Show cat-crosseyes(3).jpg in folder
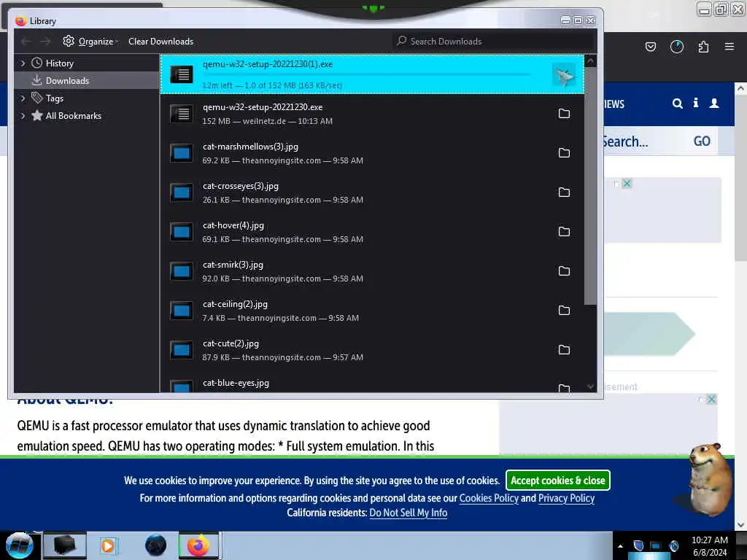 click(564, 192)
